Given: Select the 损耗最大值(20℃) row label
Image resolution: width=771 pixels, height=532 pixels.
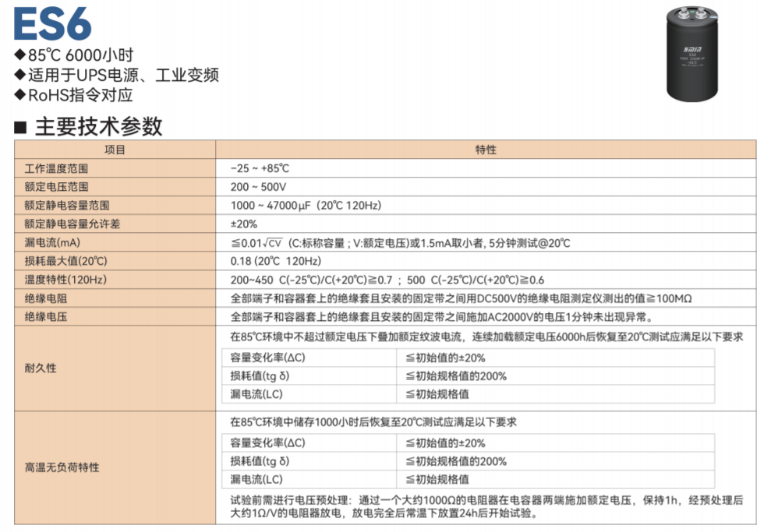Looking at the screenshot, I should [66, 261].
